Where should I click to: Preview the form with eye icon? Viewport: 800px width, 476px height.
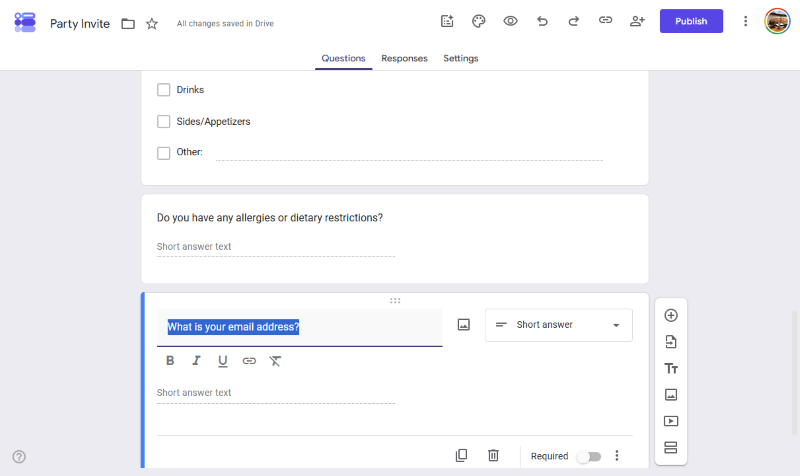[510, 21]
